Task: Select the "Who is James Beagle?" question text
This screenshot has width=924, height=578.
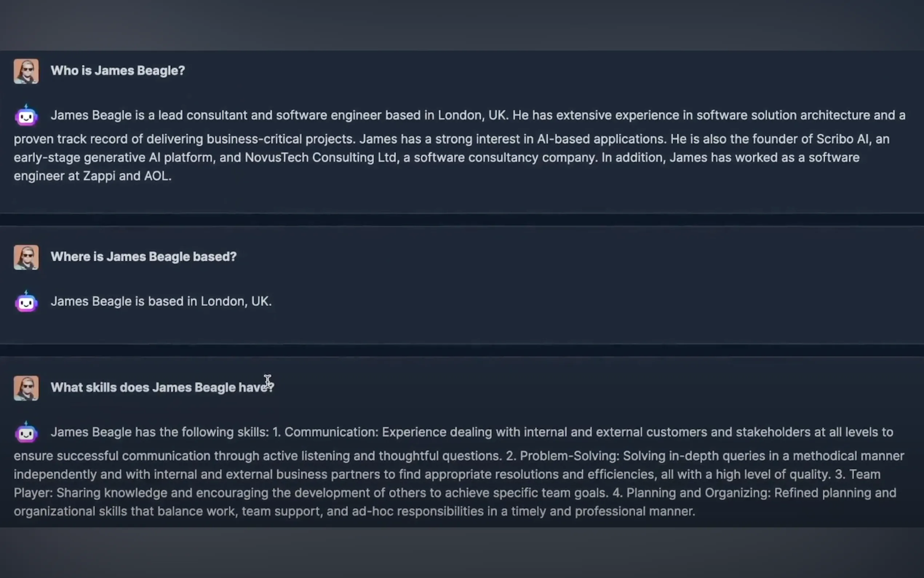Action: [x=118, y=71]
